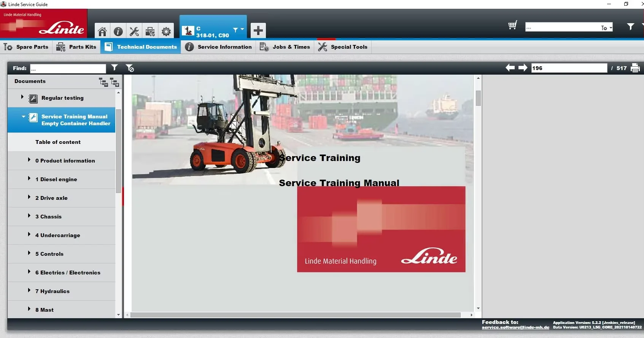Select the Technical Documents tab
The height and width of the screenshot is (338, 644).
(140, 47)
